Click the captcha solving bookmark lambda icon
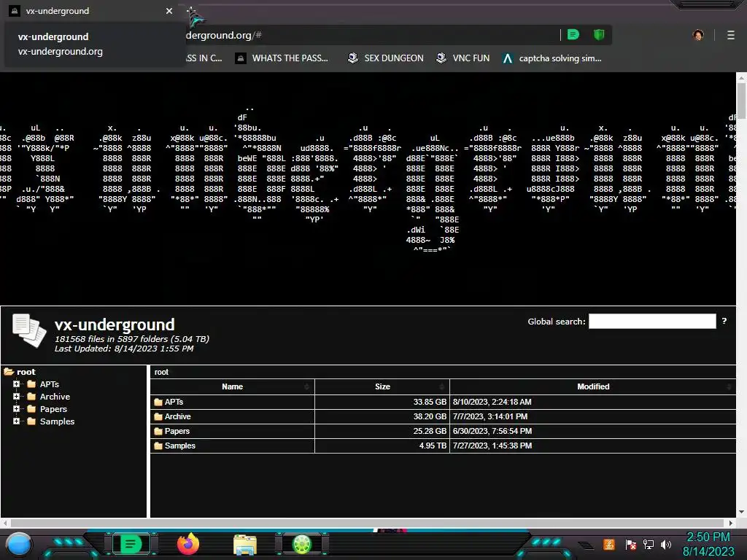 pyautogui.click(x=508, y=58)
